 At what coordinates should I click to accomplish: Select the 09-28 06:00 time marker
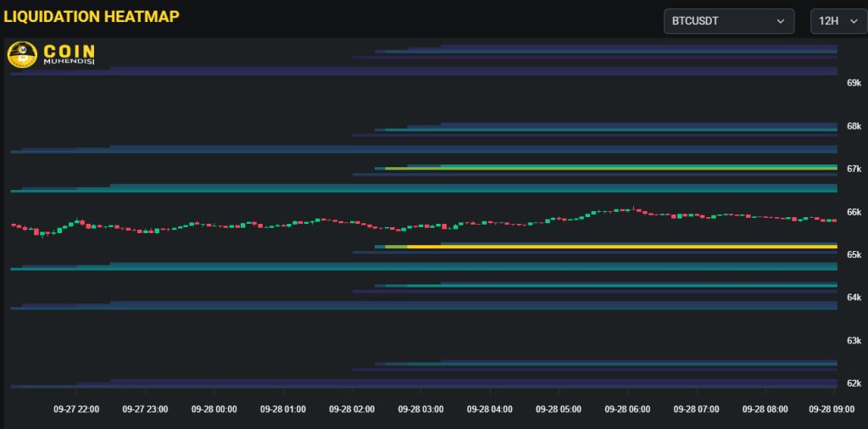[x=627, y=409]
